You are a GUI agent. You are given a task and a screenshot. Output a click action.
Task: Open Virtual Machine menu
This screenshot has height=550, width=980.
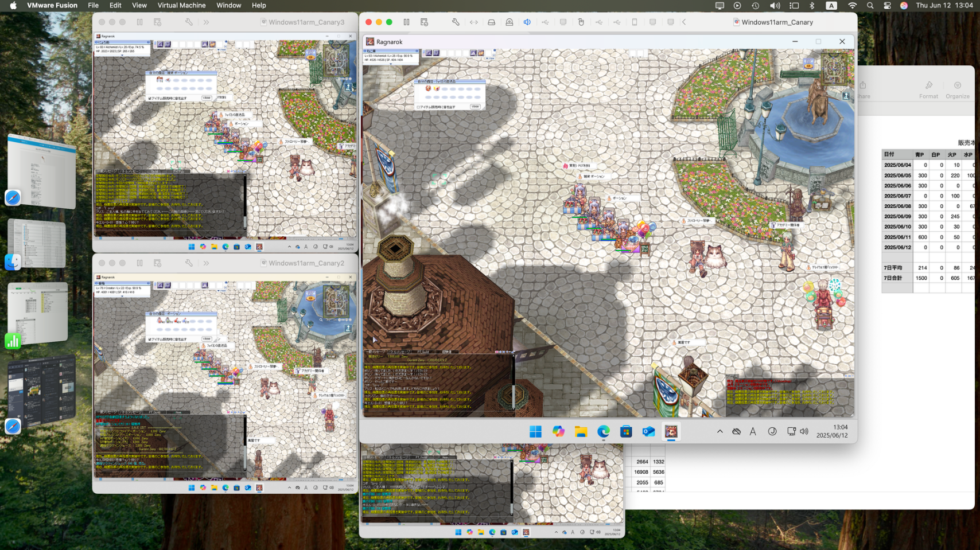[x=181, y=5]
